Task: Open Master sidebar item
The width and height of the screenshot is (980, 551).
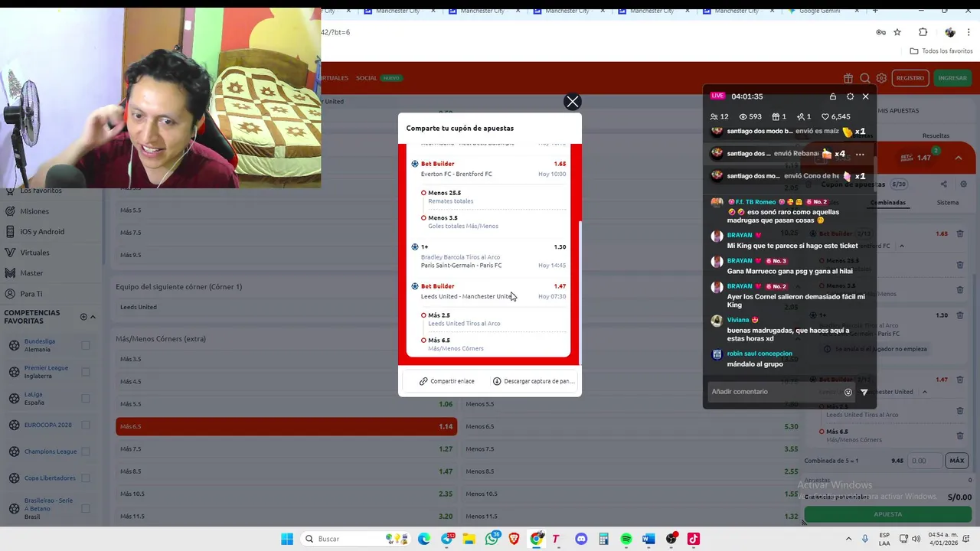Action: tap(31, 273)
